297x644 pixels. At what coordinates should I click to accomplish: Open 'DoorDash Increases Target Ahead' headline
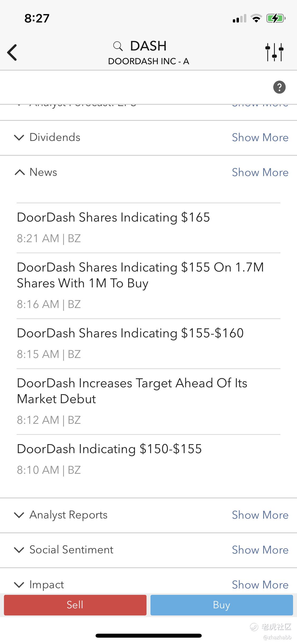(x=132, y=391)
